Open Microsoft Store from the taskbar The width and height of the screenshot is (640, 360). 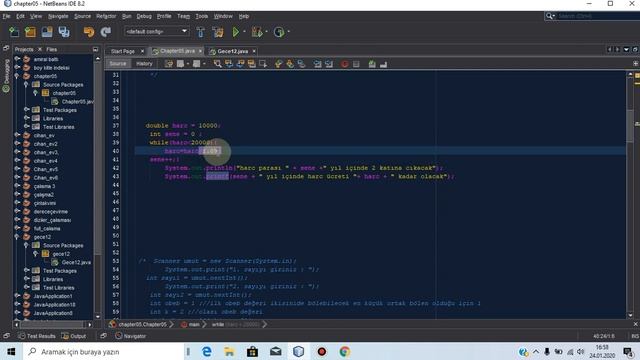(x=252, y=351)
